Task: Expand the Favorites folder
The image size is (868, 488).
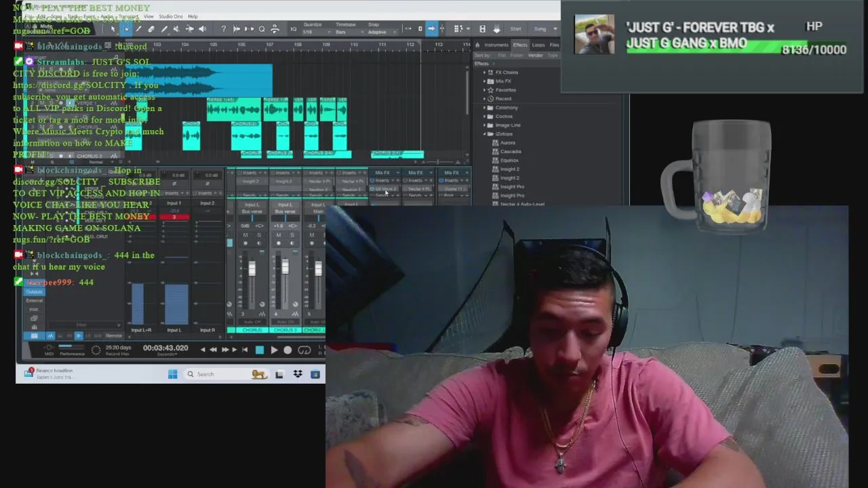Action: (484, 90)
